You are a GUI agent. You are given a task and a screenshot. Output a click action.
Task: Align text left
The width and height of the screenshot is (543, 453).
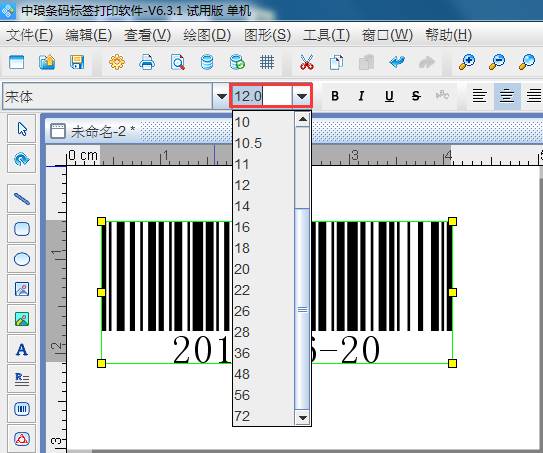pos(479,96)
